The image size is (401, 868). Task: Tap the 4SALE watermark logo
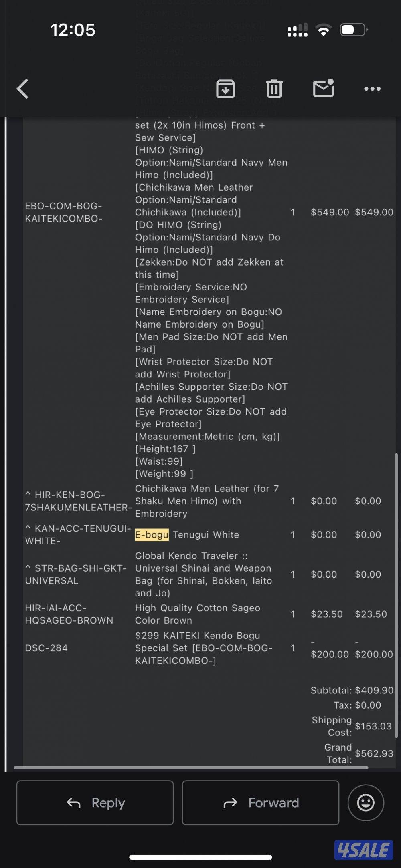pos(363,850)
